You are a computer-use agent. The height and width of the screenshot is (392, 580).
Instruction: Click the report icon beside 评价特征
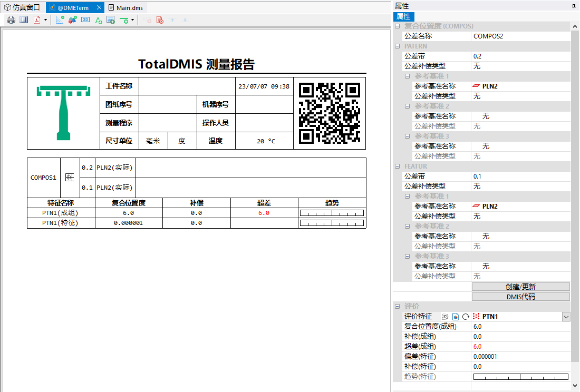click(456, 317)
